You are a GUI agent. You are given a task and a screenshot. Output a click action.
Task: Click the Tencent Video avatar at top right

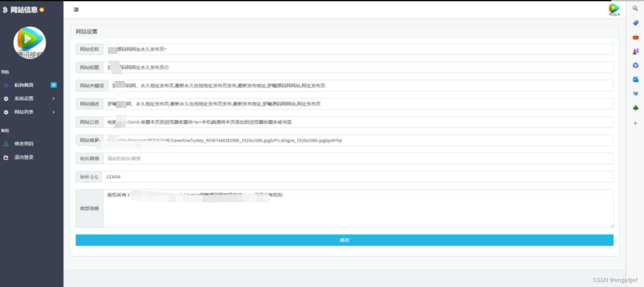click(614, 8)
